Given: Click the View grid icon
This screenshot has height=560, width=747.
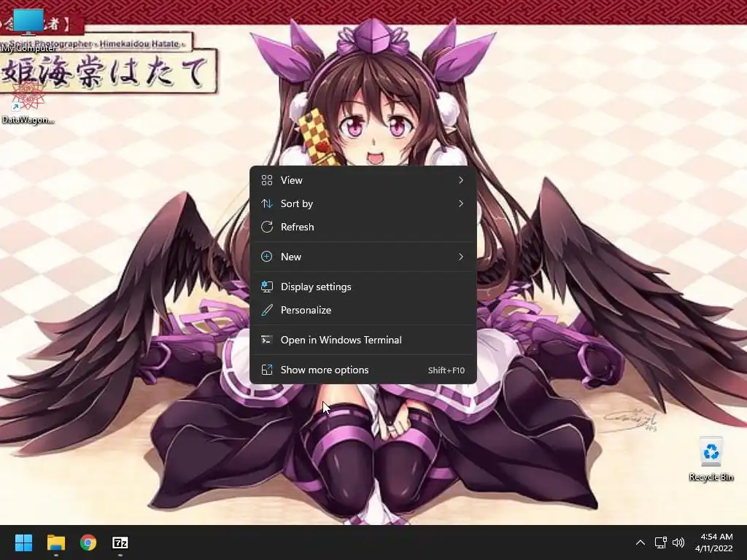Looking at the screenshot, I should coord(267,180).
